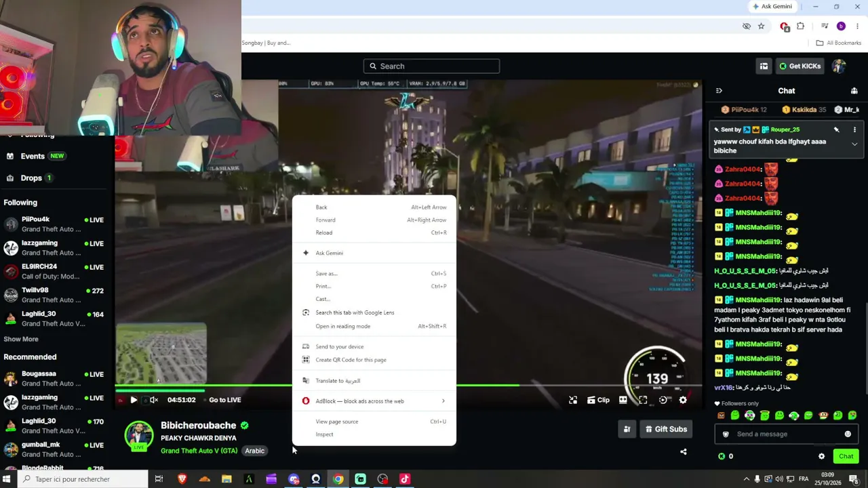Jump to live with Go to LIVE
This screenshot has width=868, height=488.
pyautogui.click(x=225, y=401)
